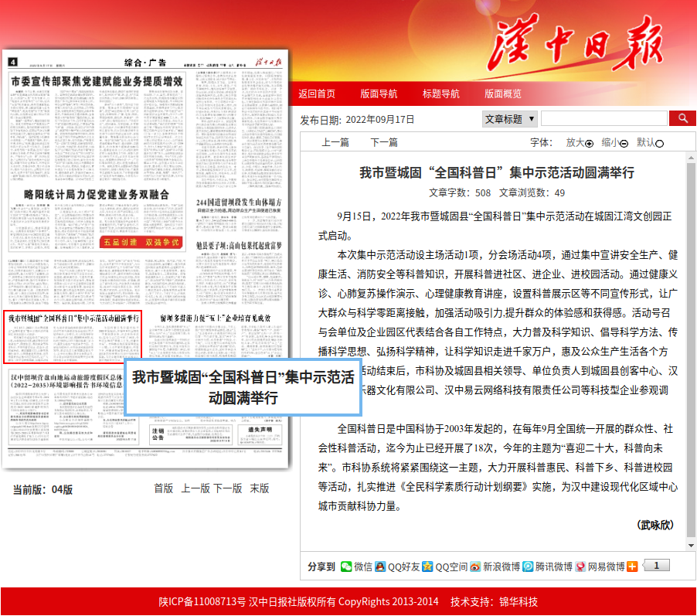This screenshot has width=697, height=616.
Task: Open 标题导航 menu item
Action: point(441,94)
